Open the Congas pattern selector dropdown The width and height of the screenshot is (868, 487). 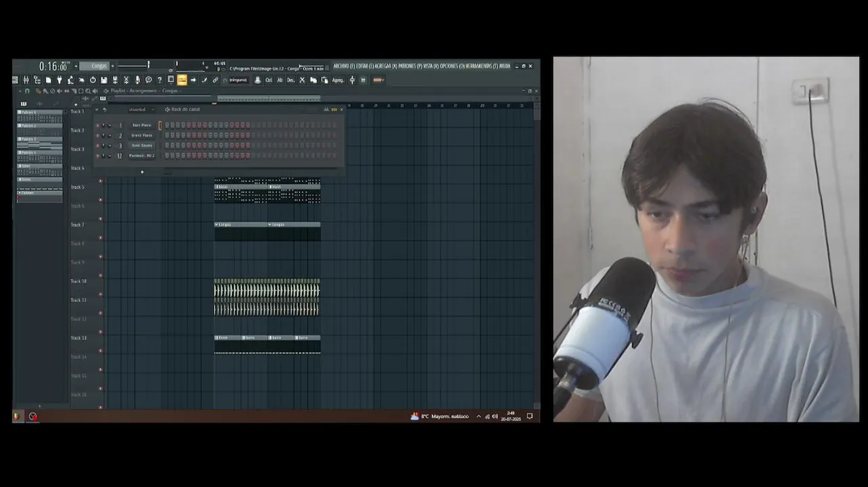94,66
